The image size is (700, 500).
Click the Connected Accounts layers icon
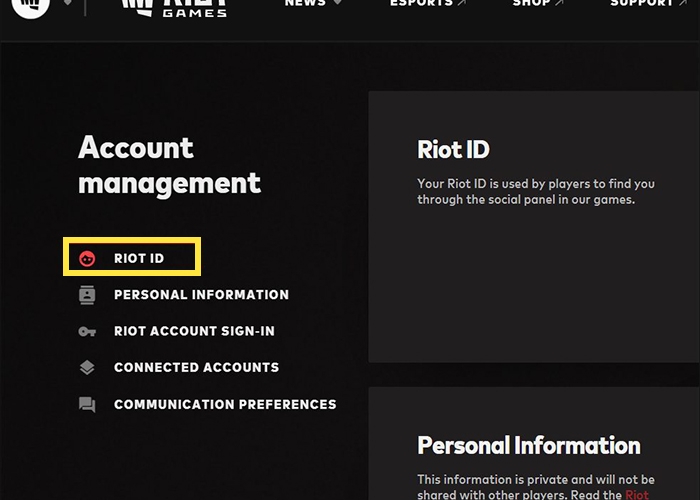pyautogui.click(x=87, y=368)
